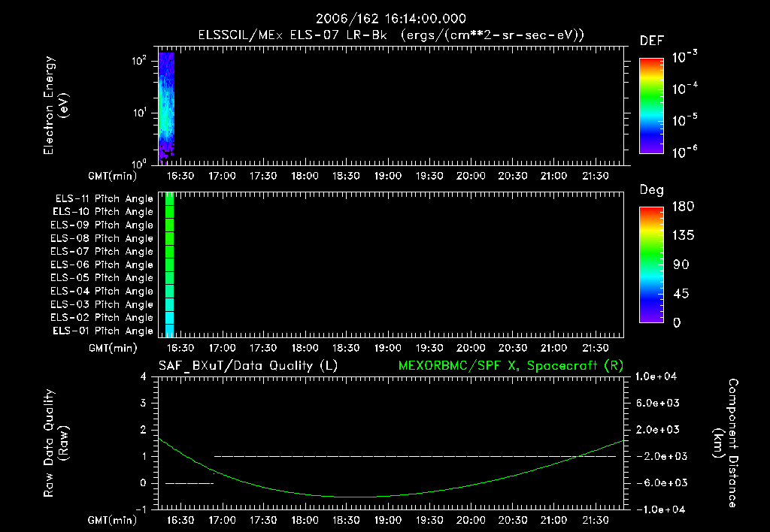This screenshot has width=770, height=532.
Task: Click the DEF legend title
Action: point(652,41)
